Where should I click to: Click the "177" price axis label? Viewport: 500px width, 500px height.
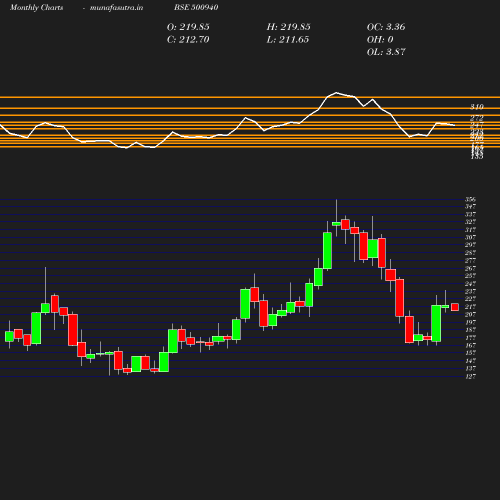470,338
